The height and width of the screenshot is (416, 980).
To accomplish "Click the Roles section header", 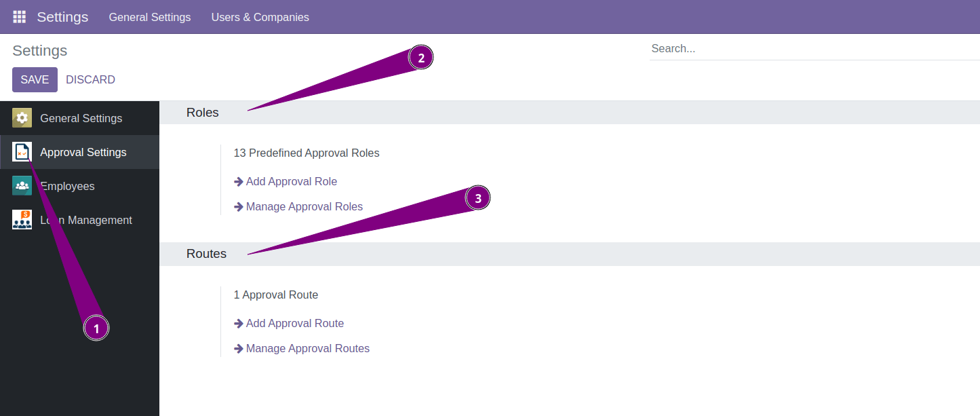I will (x=202, y=113).
